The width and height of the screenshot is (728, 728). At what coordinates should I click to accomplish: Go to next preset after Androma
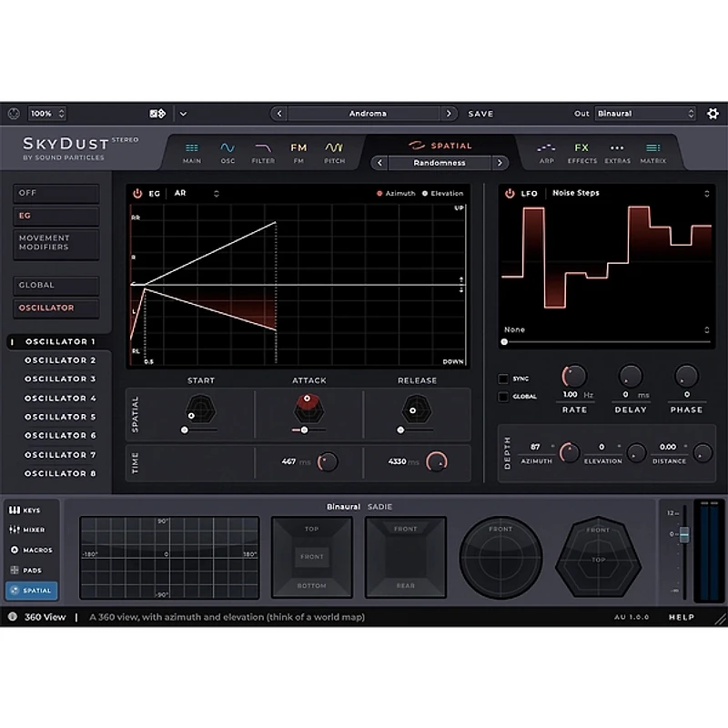[x=449, y=114]
